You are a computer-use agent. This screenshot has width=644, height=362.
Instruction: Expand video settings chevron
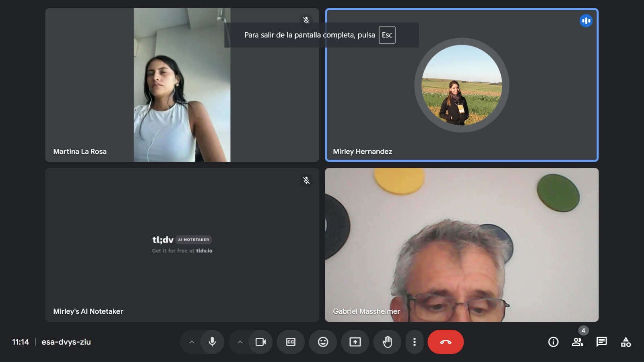[x=240, y=342]
